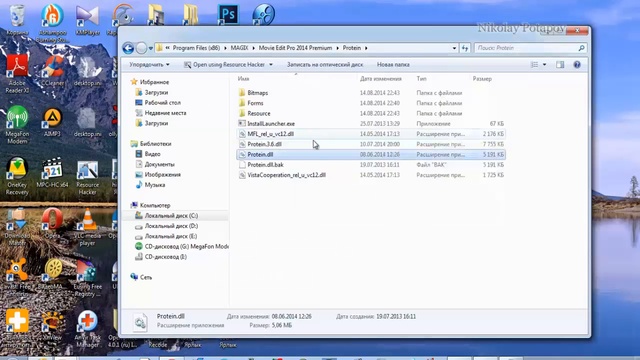Select the MFL_rel_u_vc12.dll file
This screenshot has height=360, width=640.
pos(270,133)
